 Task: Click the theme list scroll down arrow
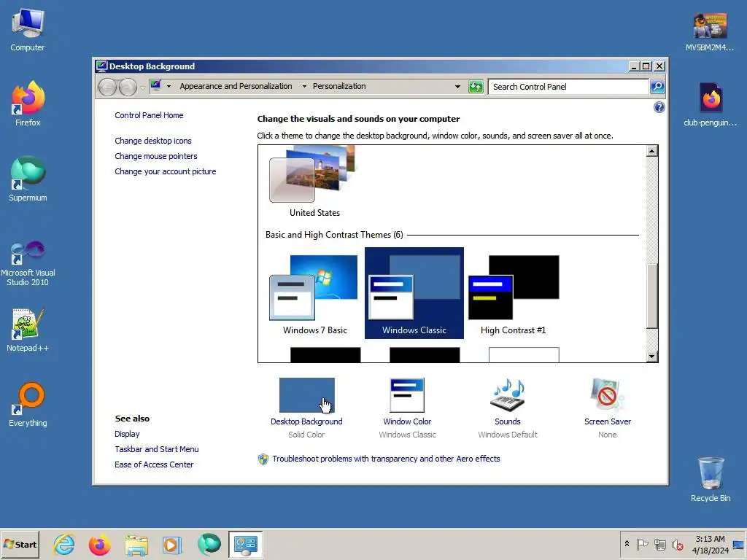point(651,356)
